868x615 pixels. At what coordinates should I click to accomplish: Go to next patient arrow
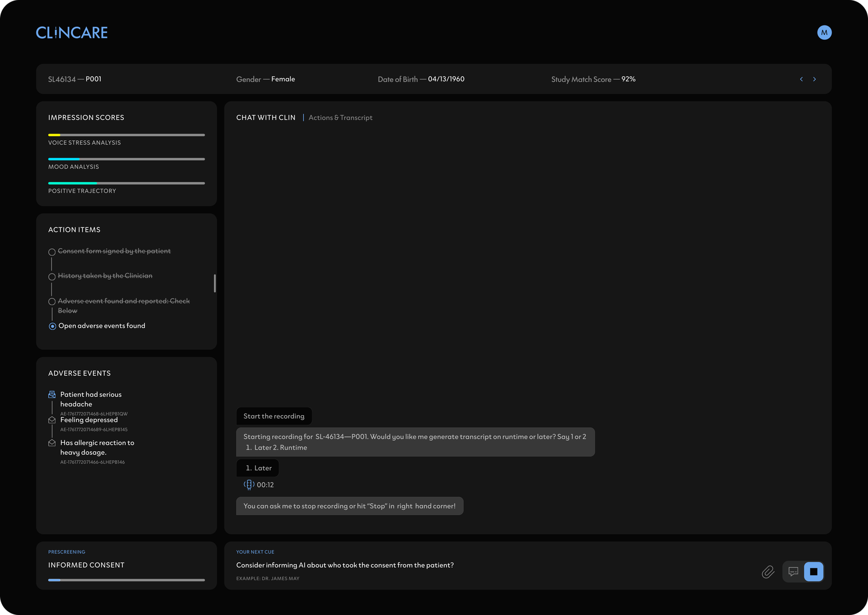(814, 79)
